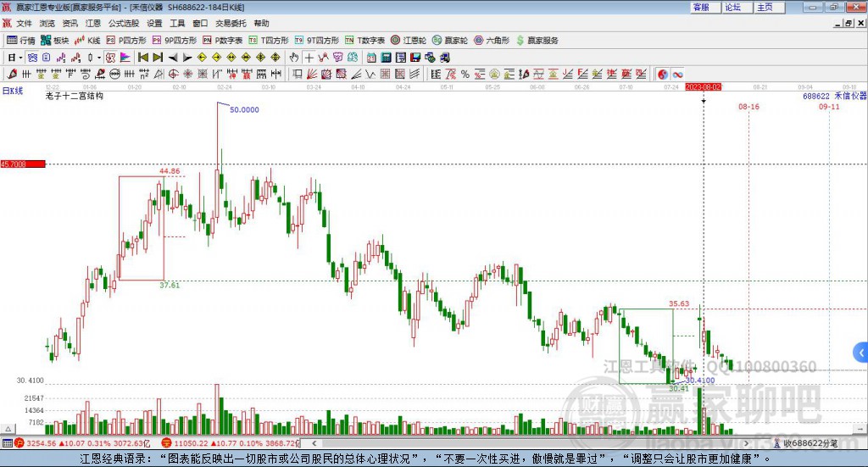Select the percent % retracement tool
Viewport: 868px width, 467px height.
pos(465,74)
